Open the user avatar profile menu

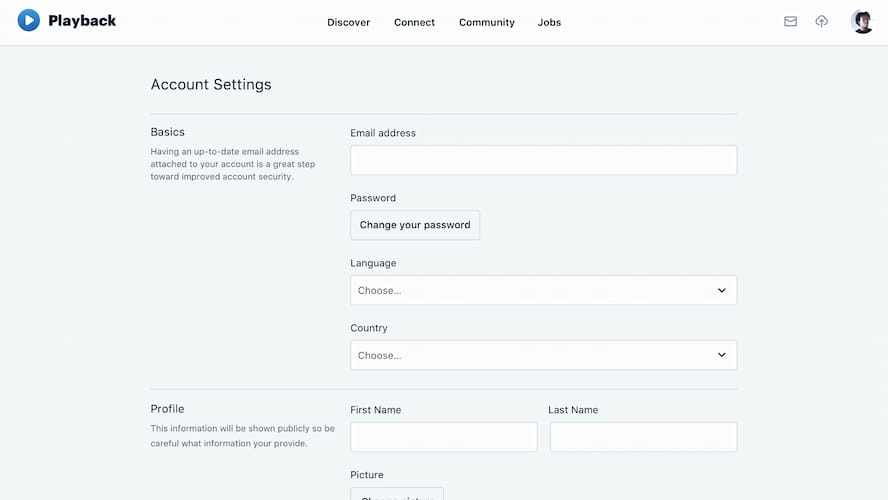862,21
